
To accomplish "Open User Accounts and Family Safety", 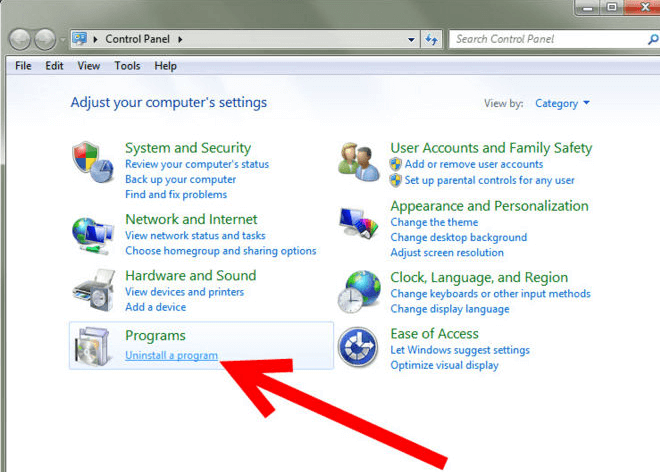I will (491, 148).
